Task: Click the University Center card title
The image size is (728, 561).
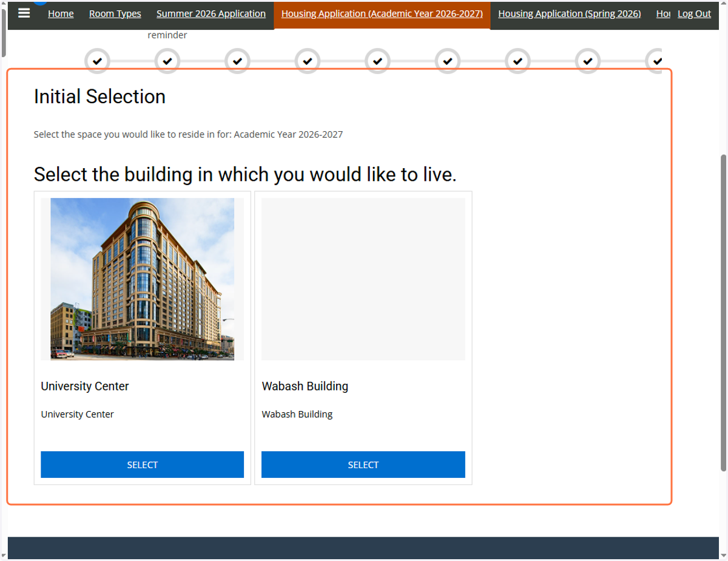Action: (85, 386)
